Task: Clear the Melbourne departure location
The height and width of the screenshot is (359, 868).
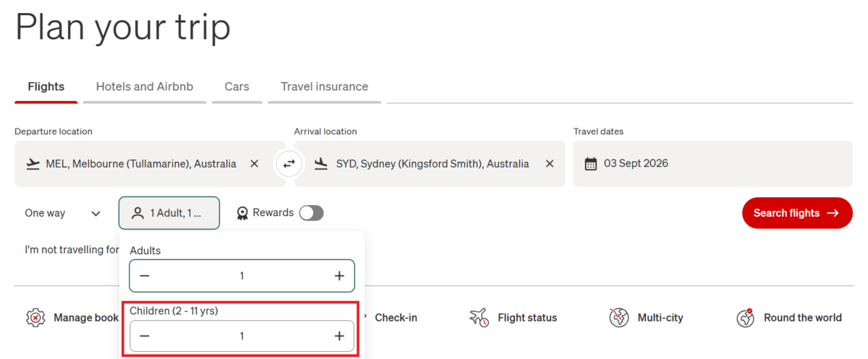Action: [x=254, y=164]
